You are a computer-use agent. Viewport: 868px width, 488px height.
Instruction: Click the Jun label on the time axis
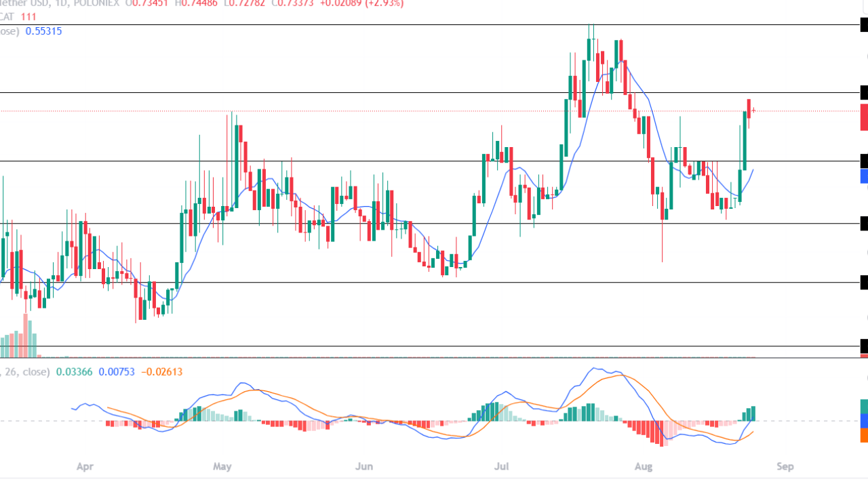coord(364,466)
